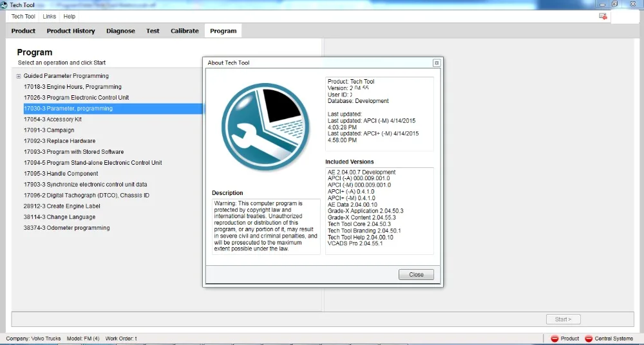
Task: Click the disabled Start button
Action: pyautogui.click(x=563, y=319)
